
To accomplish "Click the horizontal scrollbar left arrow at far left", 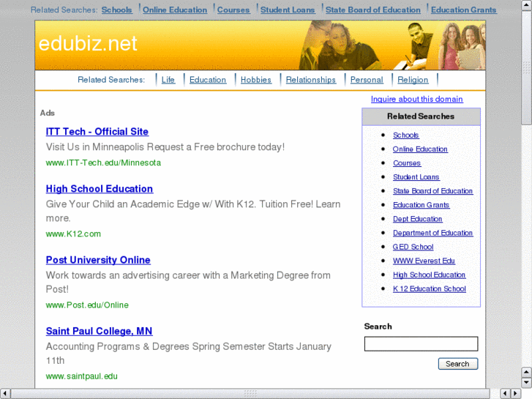I will pyautogui.click(x=5, y=394).
